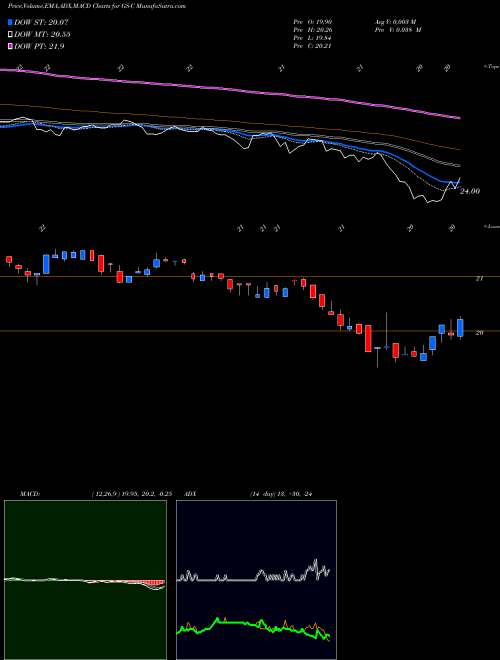Click the white DOW MT legend swatch
The image size is (500, 660).
(x=10, y=35)
